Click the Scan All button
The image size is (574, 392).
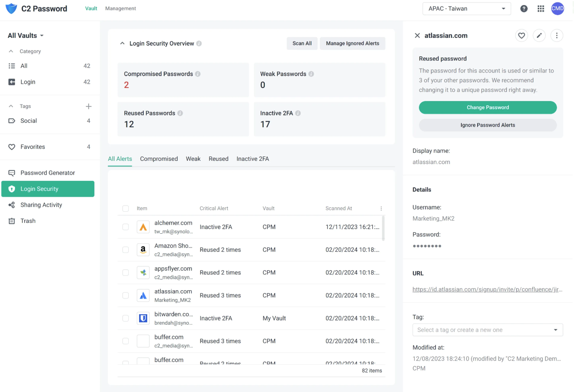coord(302,44)
